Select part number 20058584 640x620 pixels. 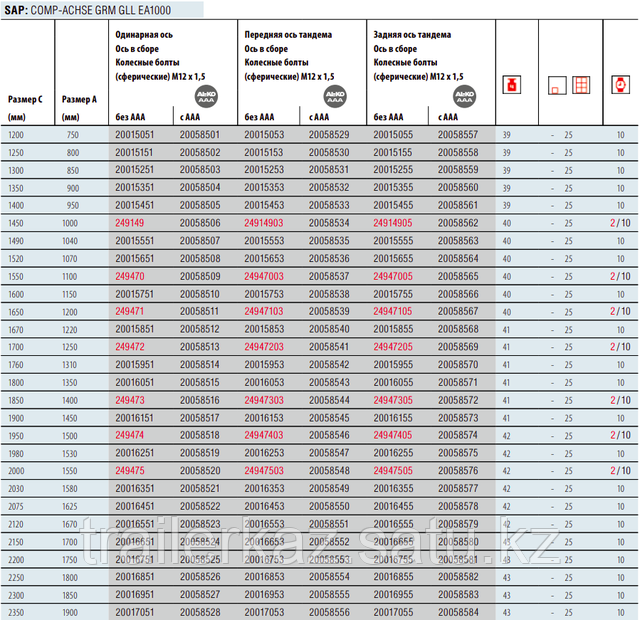click(458, 612)
